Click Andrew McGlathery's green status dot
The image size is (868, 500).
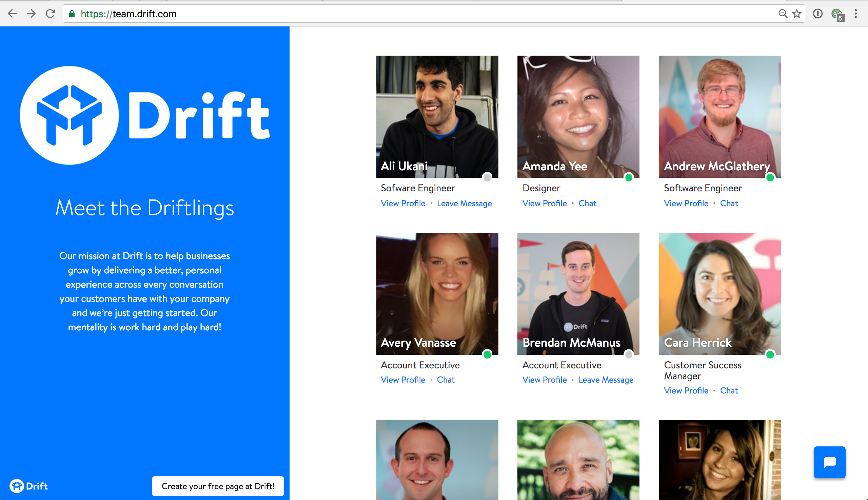coord(770,177)
